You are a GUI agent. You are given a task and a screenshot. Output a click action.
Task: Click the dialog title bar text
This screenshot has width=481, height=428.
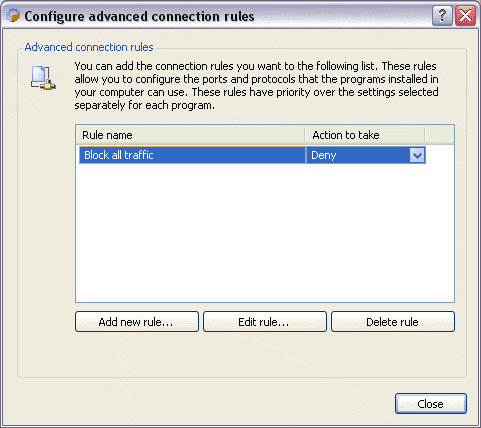tap(139, 16)
